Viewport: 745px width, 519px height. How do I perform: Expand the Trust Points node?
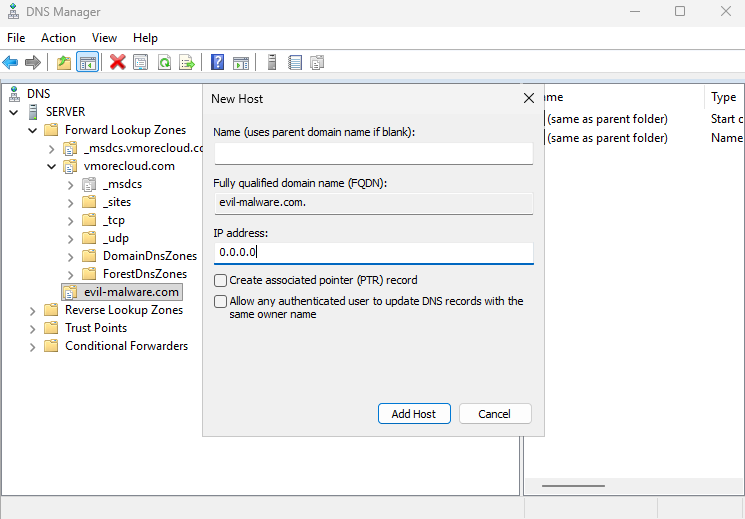[32, 329]
